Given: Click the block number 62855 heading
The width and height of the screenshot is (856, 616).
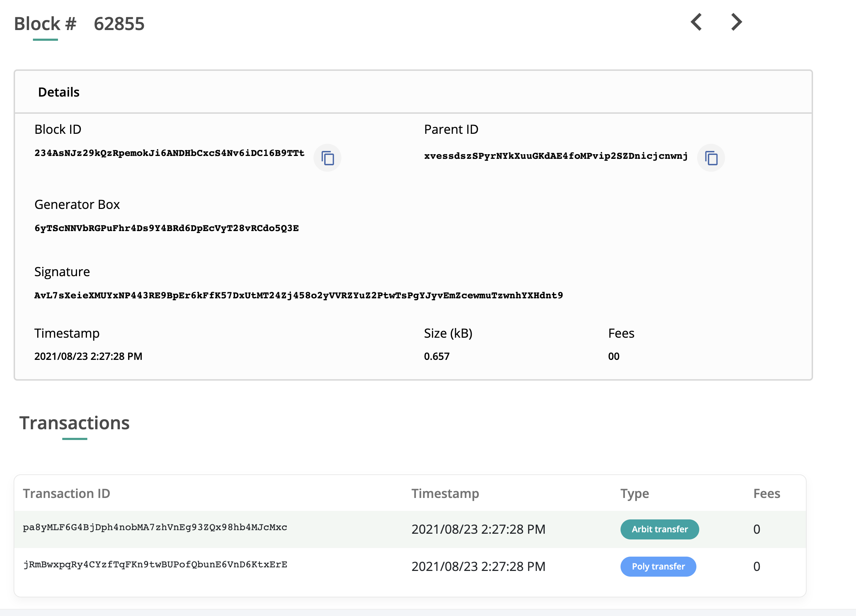Looking at the screenshot, I should [119, 24].
